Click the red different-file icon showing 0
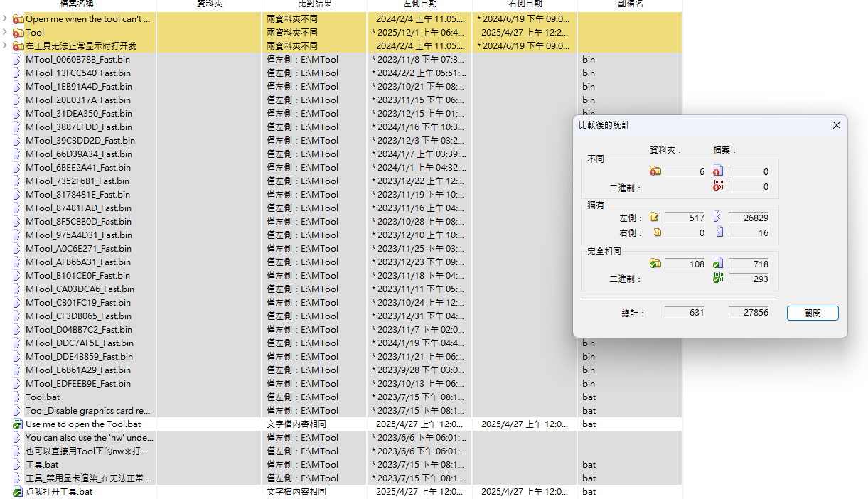This screenshot has width=868, height=499. (x=718, y=171)
